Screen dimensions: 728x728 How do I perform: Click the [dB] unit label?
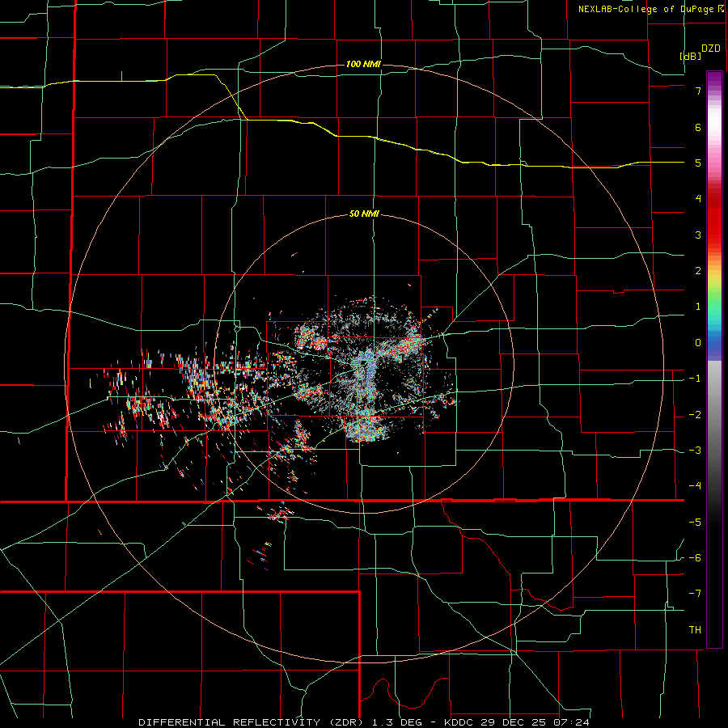[691, 56]
